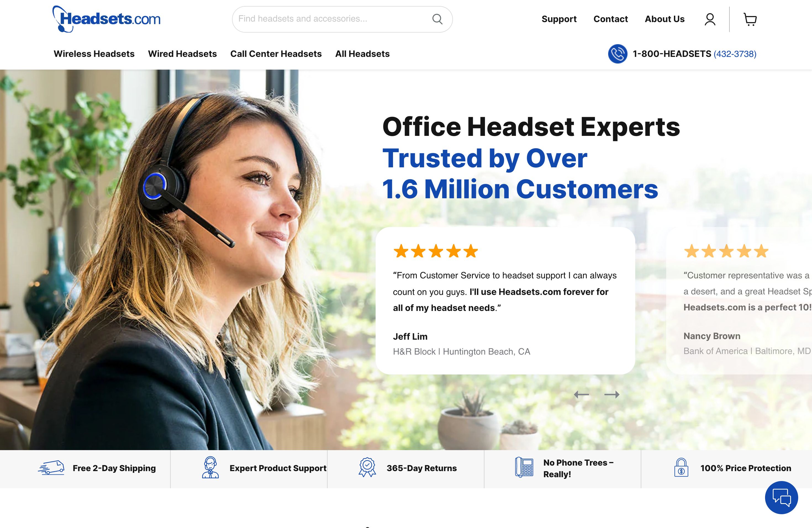Advance testimonials with the right arrow
812x528 pixels.
point(612,395)
